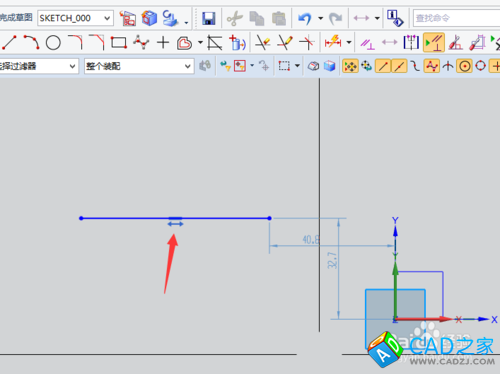Select the Line sketch tool
This screenshot has width=500, height=374.
(9, 42)
